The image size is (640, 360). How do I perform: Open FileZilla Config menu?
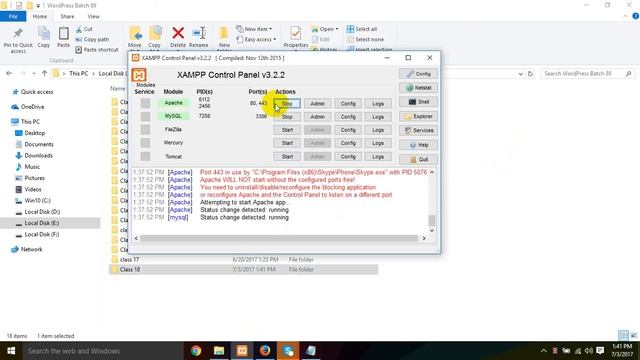point(348,130)
